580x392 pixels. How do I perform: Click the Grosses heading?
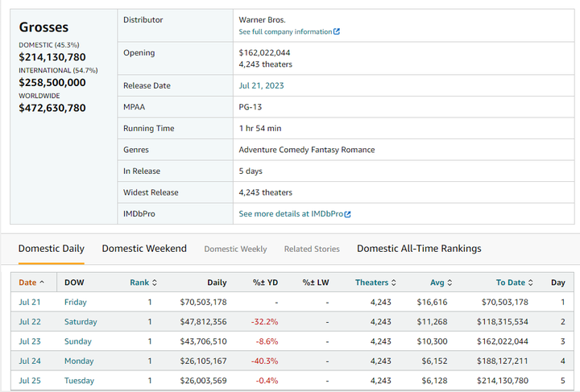click(x=43, y=27)
